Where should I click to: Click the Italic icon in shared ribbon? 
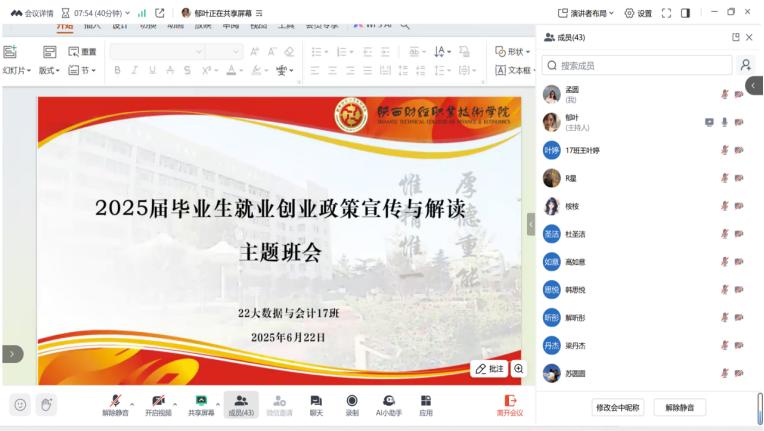[135, 70]
